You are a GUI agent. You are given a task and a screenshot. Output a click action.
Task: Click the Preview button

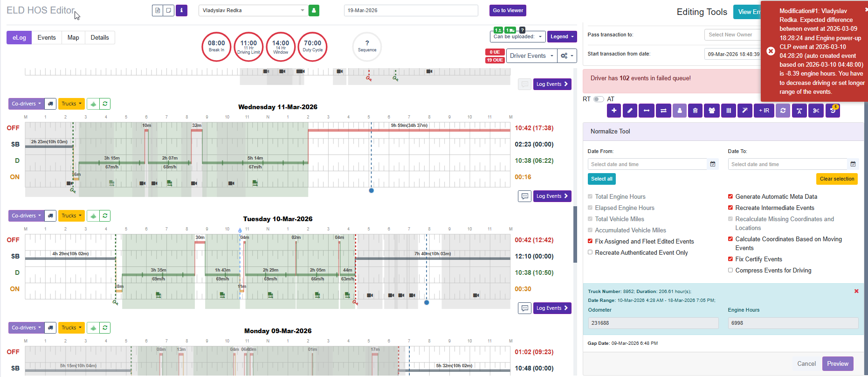click(x=837, y=363)
